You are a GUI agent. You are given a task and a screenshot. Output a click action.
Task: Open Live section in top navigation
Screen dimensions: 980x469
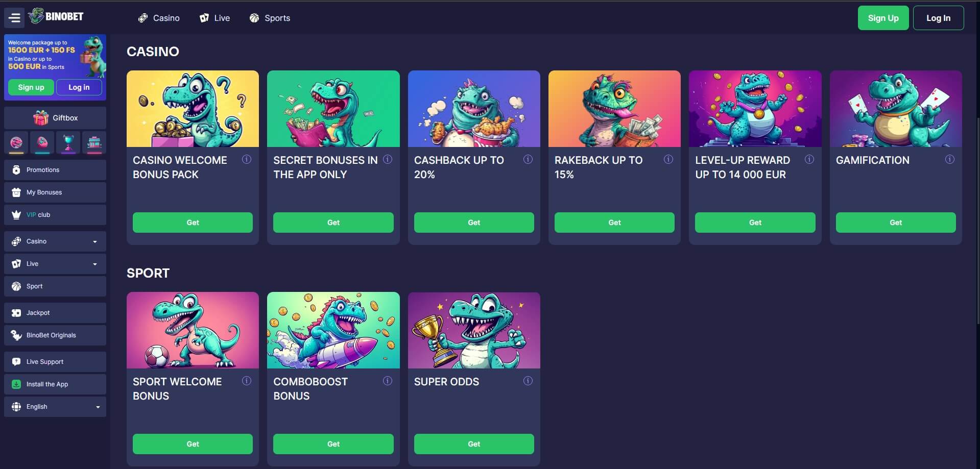pyautogui.click(x=214, y=18)
